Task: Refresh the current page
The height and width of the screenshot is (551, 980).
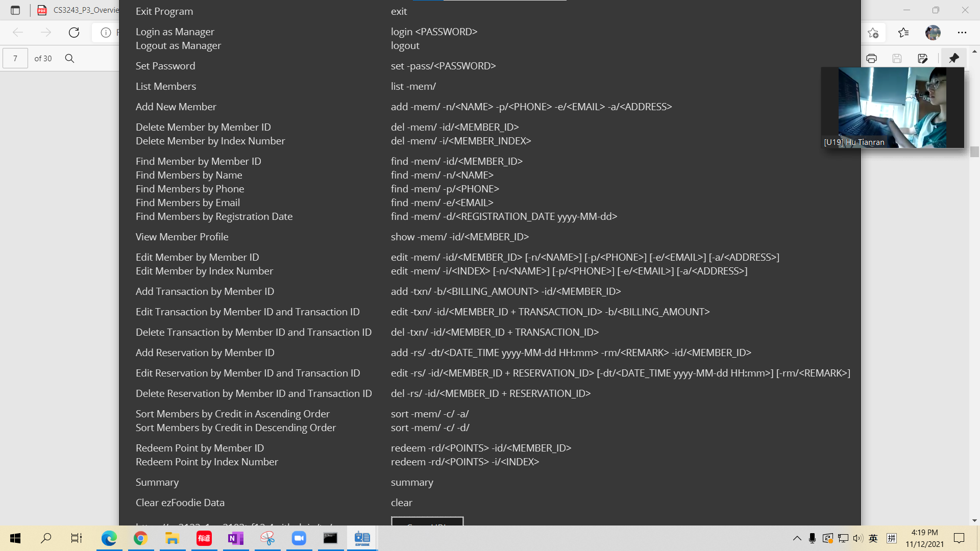Action: (x=74, y=33)
